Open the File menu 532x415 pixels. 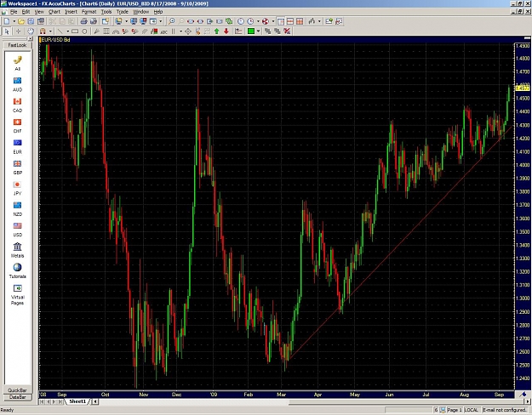point(14,12)
